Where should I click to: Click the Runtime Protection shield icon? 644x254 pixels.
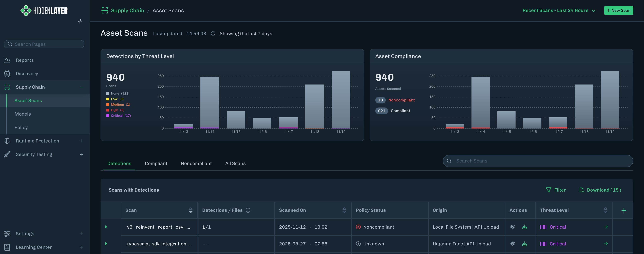(x=7, y=141)
